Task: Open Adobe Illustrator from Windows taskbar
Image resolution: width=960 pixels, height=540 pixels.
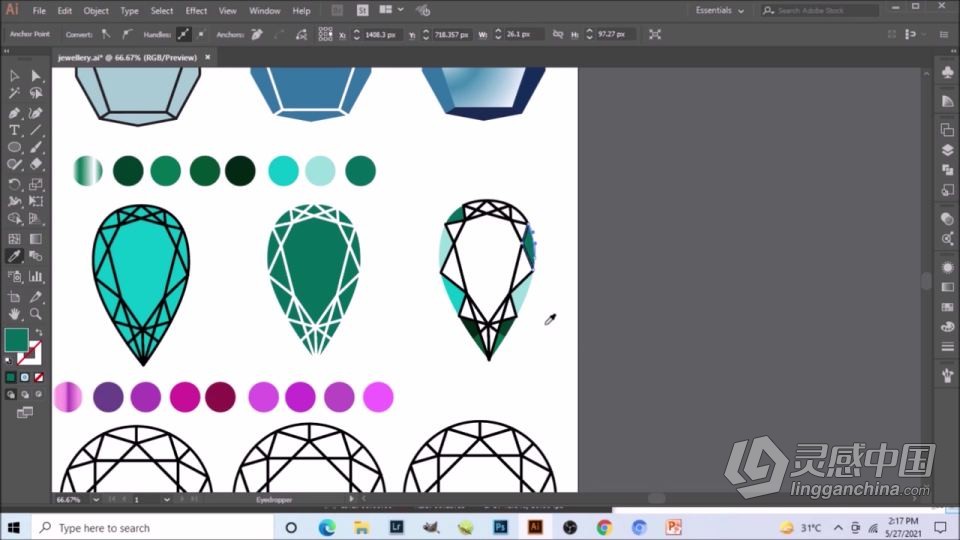Action: coord(534,527)
